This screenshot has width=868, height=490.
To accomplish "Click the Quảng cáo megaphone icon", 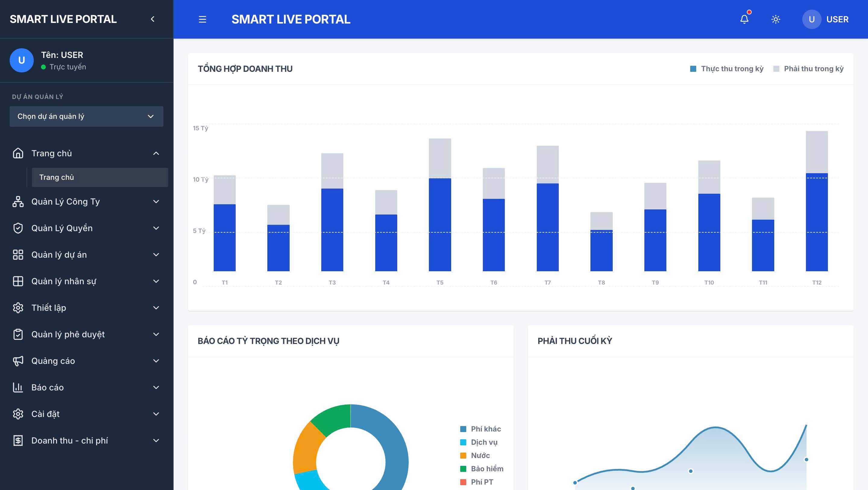I will tap(18, 361).
